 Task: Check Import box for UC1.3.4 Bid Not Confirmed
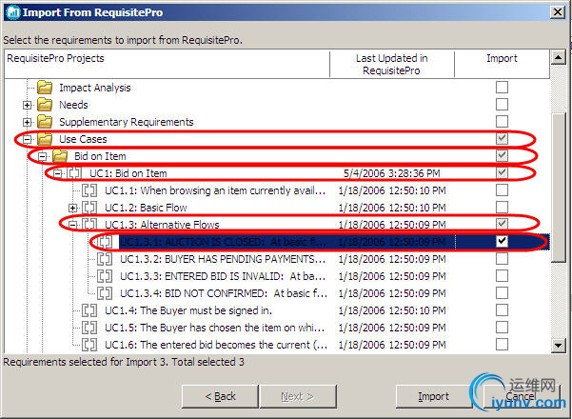click(502, 293)
